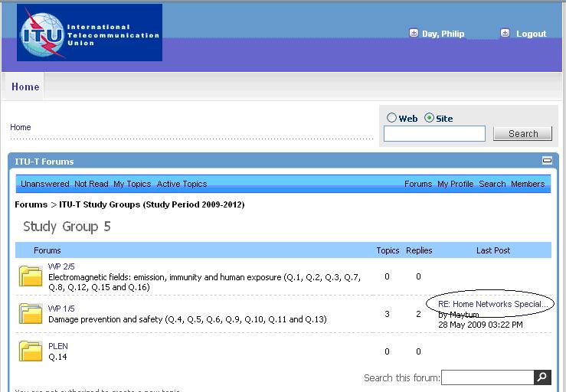Screen dimensions: 566x392
Task: Open the WP 1/5 forum link
Action: (61, 309)
